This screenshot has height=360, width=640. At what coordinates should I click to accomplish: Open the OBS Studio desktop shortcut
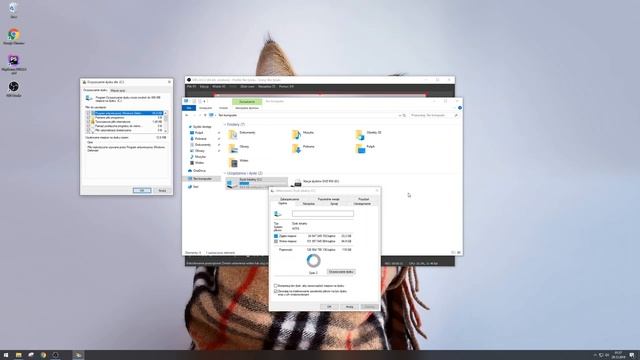pos(13,89)
